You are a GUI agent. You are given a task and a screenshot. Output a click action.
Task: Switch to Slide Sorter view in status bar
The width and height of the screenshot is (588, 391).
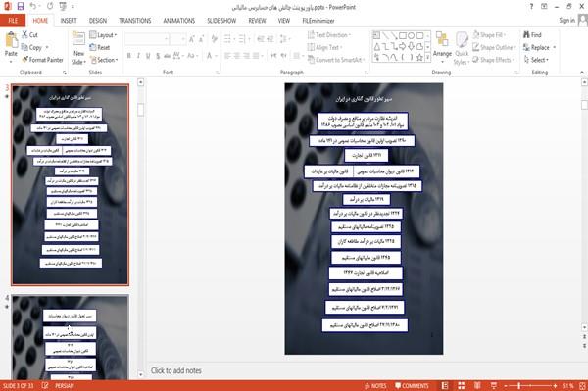(x=462, y=386)
